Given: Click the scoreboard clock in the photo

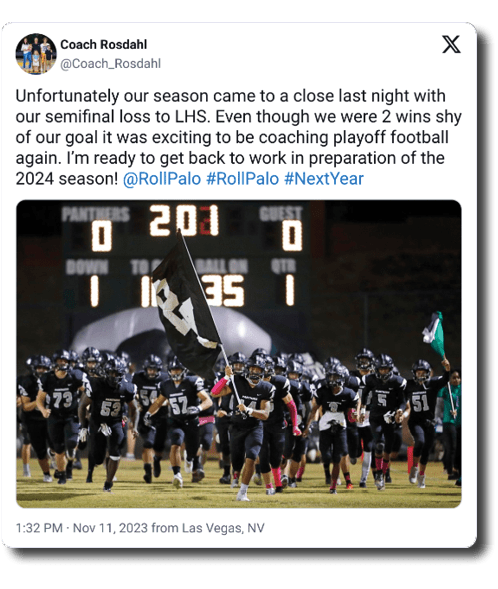Looking at the screenshot, I should click(184, 220).
